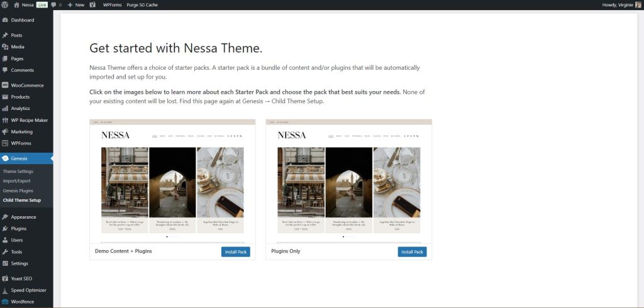Screen dimensions: 644x308
Task: Click the Wordfence icon in sidebar
Action: pyautogui.click(x=5, y=302)
